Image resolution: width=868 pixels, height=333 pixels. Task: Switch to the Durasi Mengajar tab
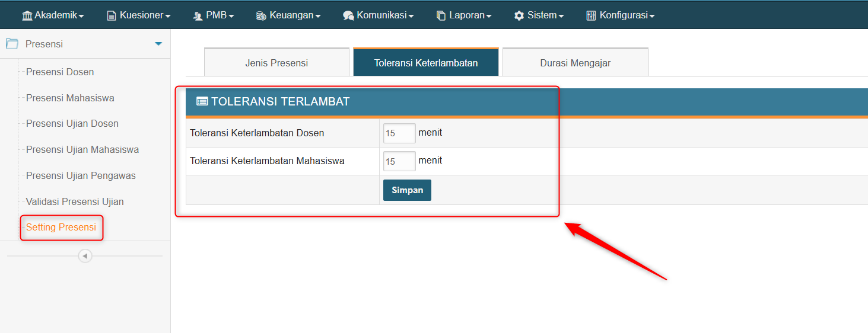575,63
